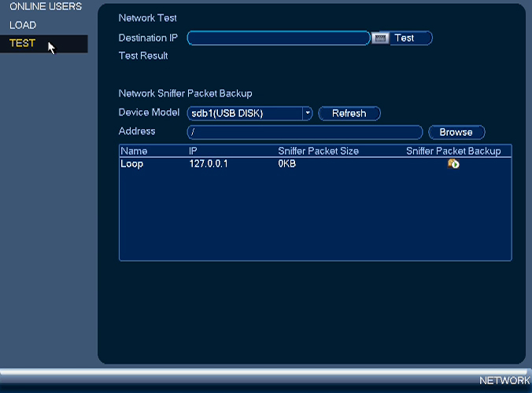The image size is (532, 393).
Task: Click the Name column header
Action: 134,151
